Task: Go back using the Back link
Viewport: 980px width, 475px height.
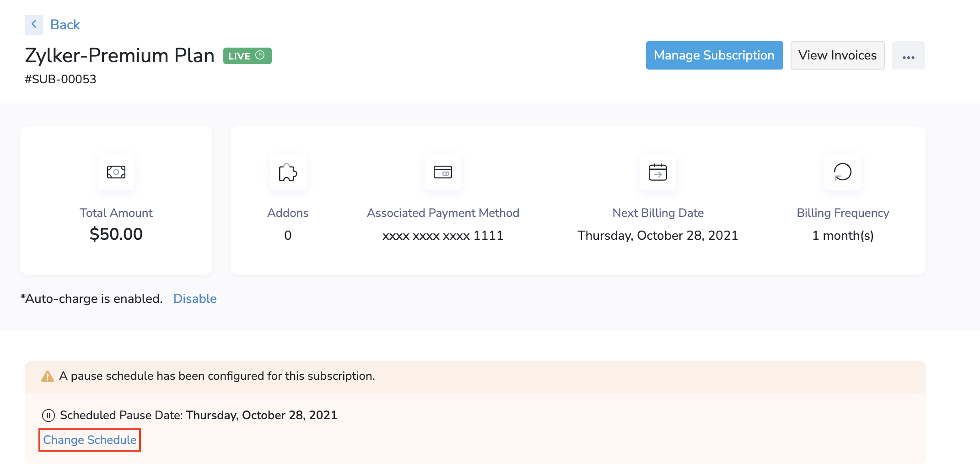Action: click(x=65, y=25)
